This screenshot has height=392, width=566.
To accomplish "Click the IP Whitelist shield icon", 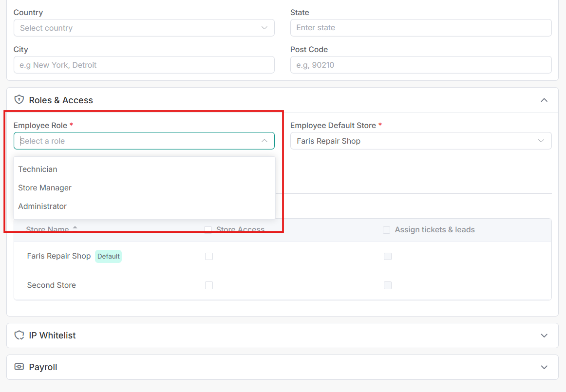I will coord(19,336).
